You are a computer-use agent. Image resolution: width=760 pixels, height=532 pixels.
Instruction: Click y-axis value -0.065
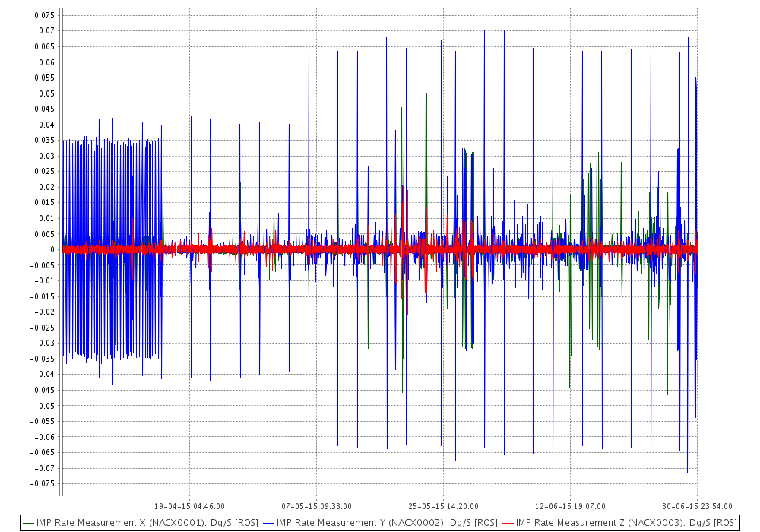click(43, 452)
